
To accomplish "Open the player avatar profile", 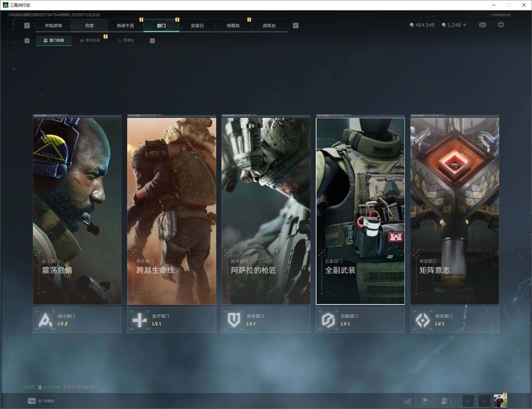I will click(x=500, y=401).
